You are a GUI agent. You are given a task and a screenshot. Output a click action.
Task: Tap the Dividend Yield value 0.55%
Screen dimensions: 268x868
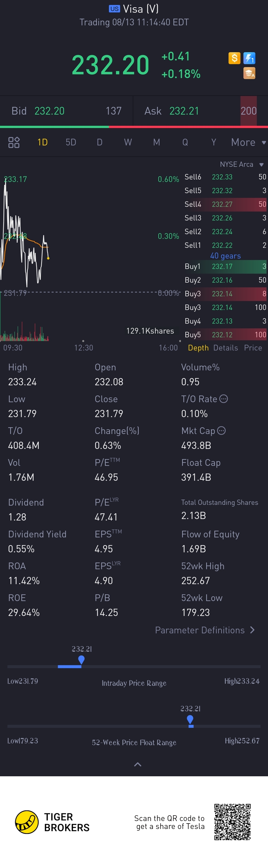(21, 549)
